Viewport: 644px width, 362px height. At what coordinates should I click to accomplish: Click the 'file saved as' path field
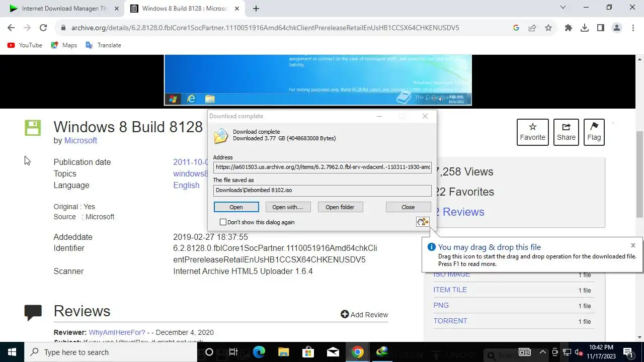(322, 190)
